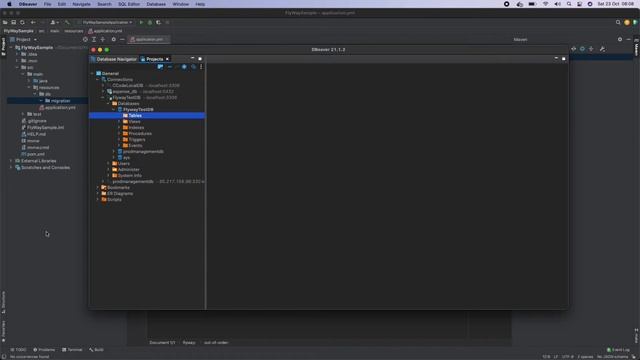Expand the prodmanagementdb database node

click(114, 151)
